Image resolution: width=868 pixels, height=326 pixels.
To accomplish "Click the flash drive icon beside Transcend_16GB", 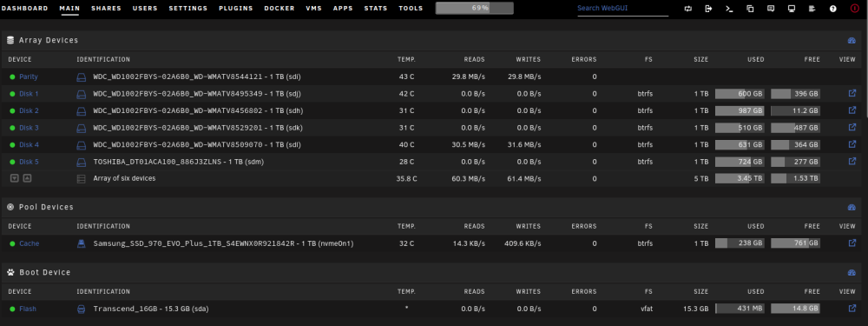I will (x=82, y=309).
